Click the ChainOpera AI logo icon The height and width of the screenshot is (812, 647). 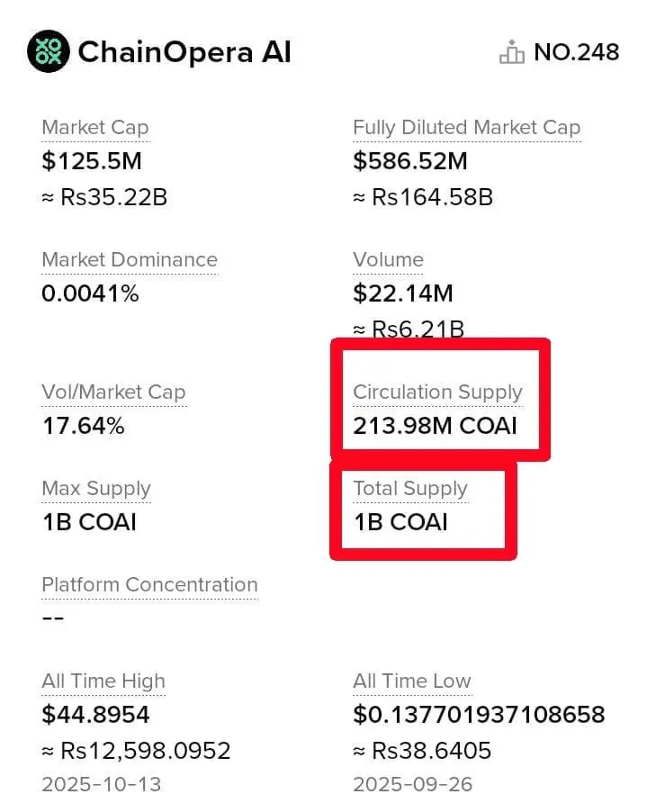pyautogui.click(x=48, y=52)
